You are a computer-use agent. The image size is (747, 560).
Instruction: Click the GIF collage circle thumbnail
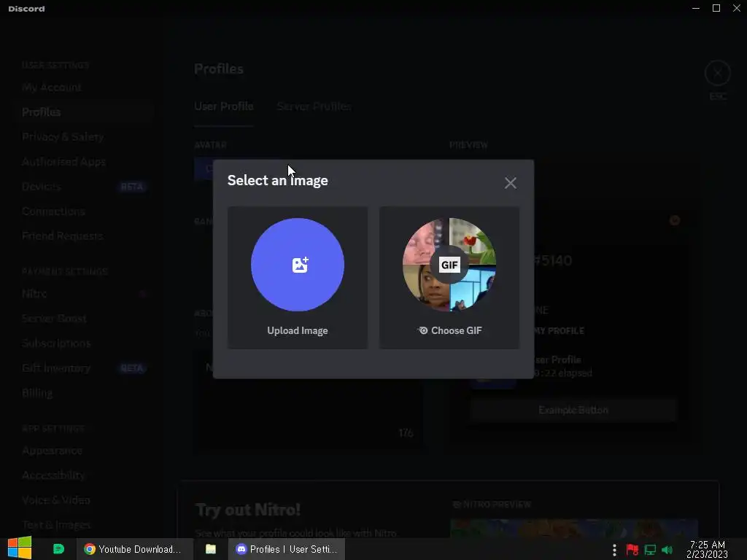click(449, 265)
